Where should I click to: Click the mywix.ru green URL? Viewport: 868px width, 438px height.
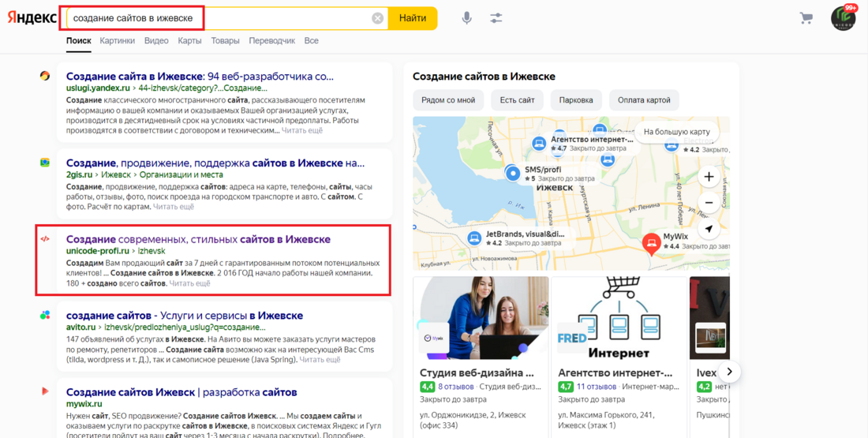pyautogui.click(x=84, y=404)
